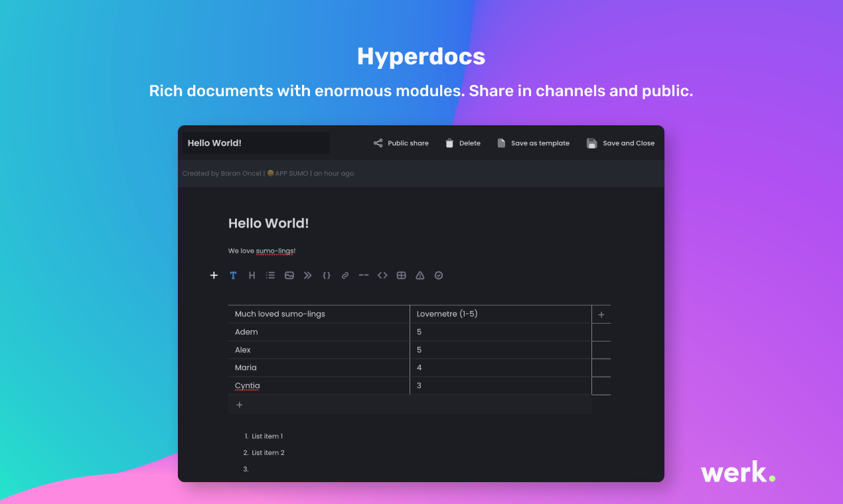This screenshot has width=843, height=504.
Task: Click the Public share icon
Action: click(x=378, y=143)
